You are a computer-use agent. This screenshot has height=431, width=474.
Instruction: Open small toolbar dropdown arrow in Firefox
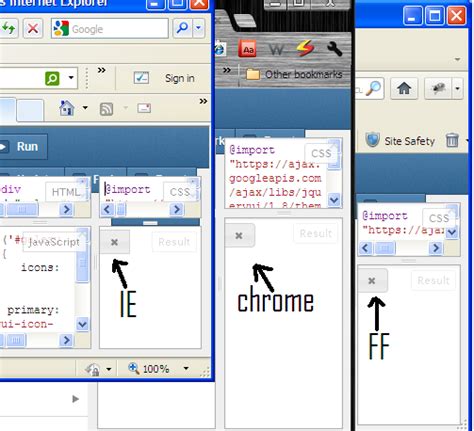pyautogui.click(x=458, y=59)
